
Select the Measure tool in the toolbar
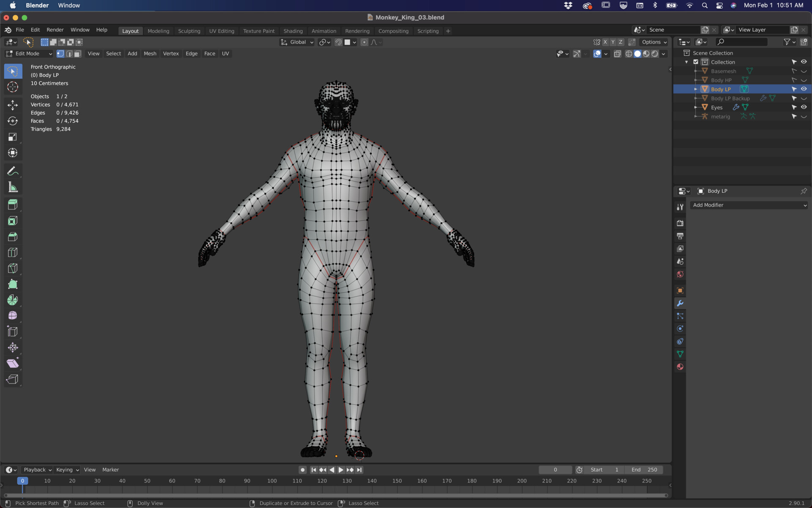pyautogui.click(x=13, y=187)
